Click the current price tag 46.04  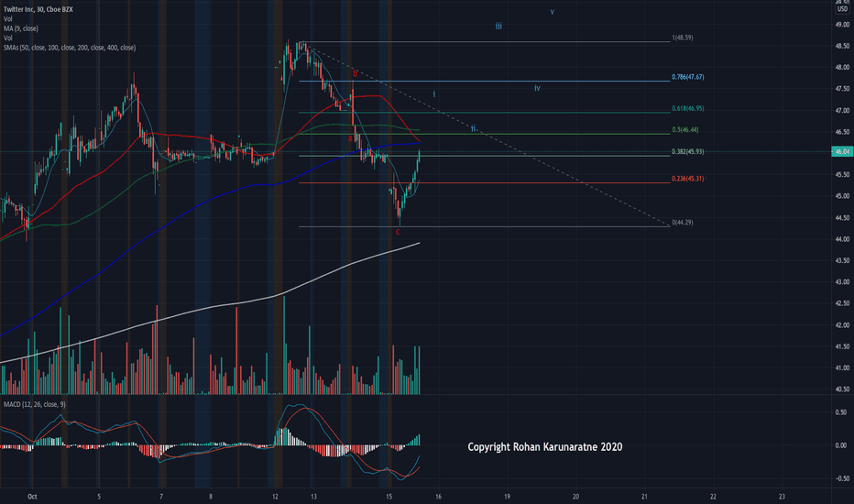click(843, 151)
